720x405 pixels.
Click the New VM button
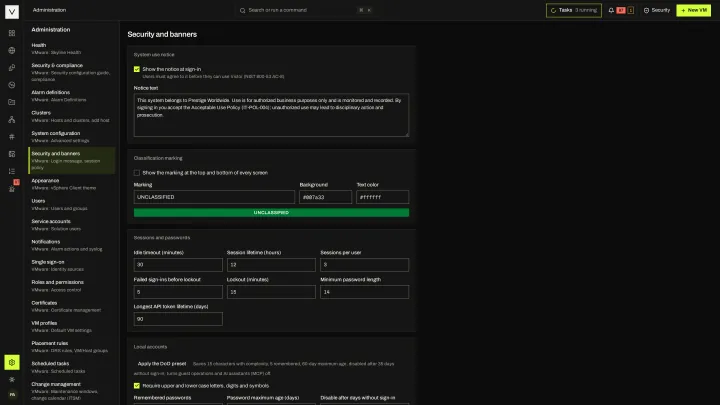tap(693, 10)
